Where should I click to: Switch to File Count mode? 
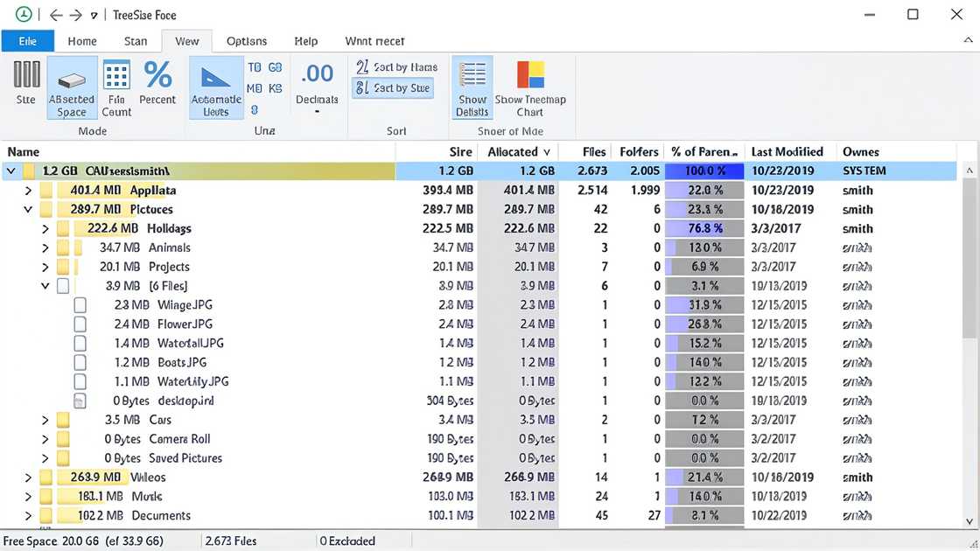[x=116, y=87]
